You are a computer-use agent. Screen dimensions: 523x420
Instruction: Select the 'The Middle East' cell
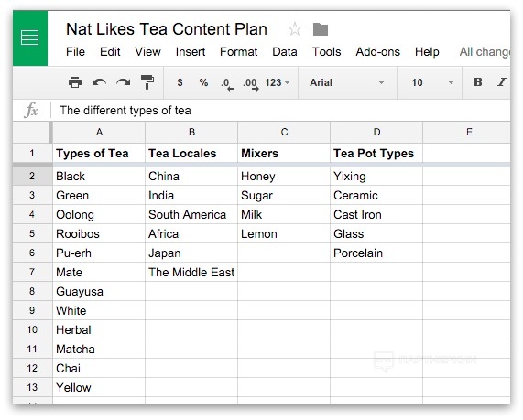[x=191, y=272]
